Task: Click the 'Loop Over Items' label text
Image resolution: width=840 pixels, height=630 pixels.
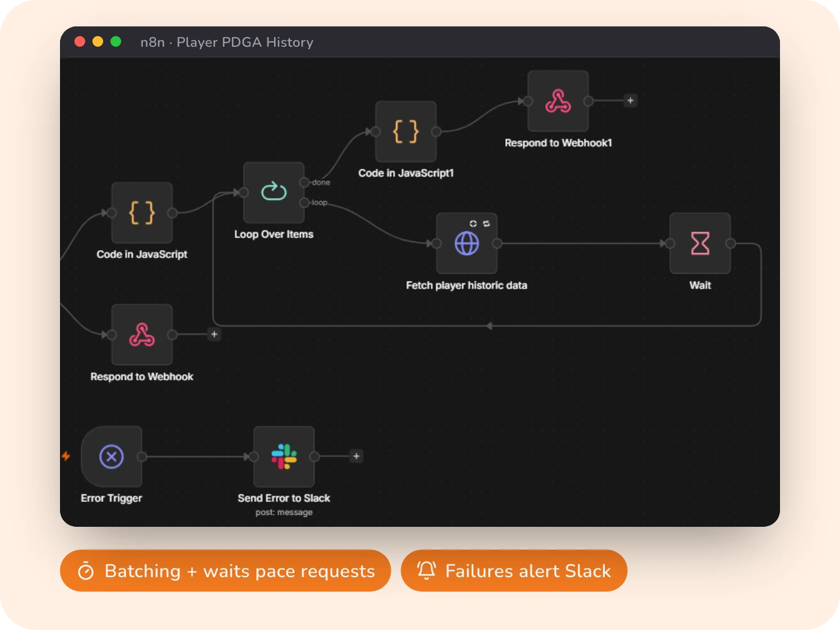Action: (274, 235)
